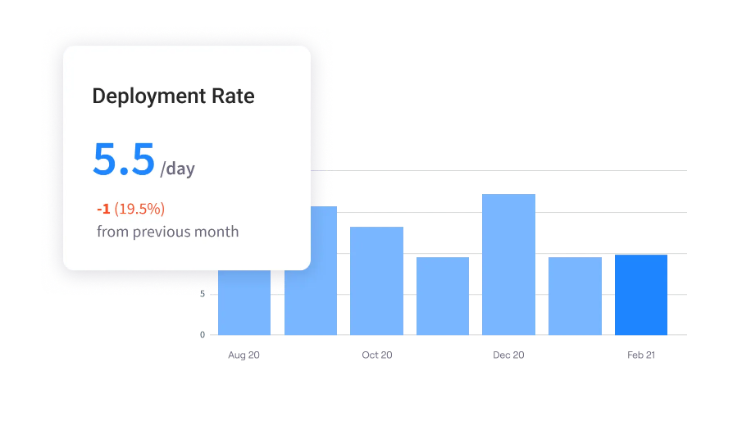Viewport: 735px width, 438px height.
Task: Click the '0' y-axis tick label
Action: 202,335
